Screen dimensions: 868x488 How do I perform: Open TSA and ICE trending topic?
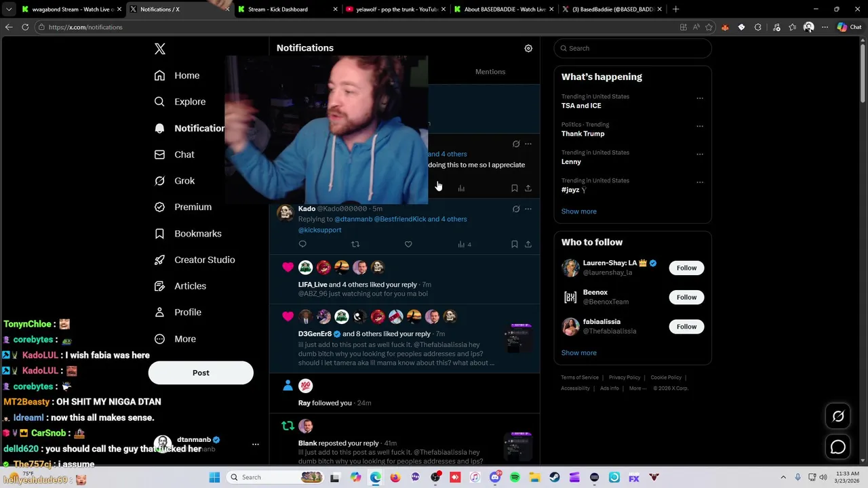[x=581, y=106]
